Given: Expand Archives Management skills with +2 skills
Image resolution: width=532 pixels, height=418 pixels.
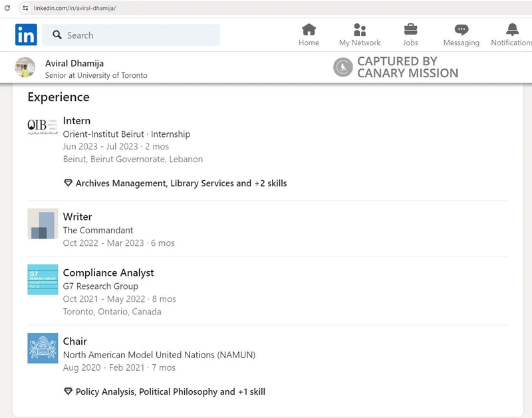Looking at the screenshot, I should pyautogui.click(x=181, y=183).
